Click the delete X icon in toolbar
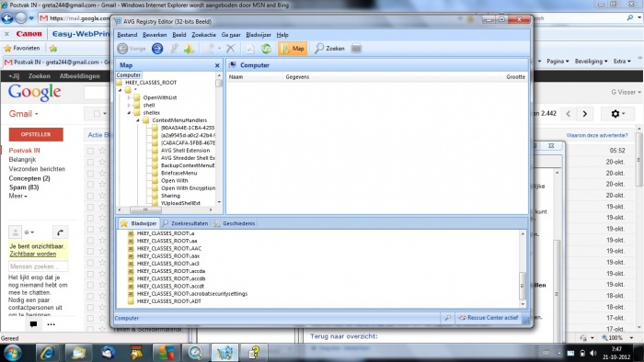644x362 pixels. click(230, 49)
